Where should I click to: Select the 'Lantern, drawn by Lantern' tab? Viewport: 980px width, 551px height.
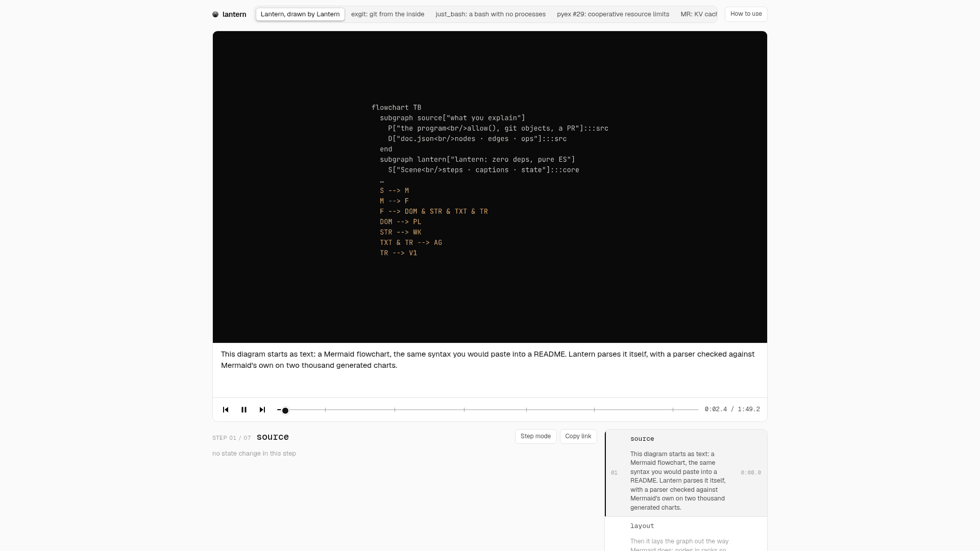point(300,14)
